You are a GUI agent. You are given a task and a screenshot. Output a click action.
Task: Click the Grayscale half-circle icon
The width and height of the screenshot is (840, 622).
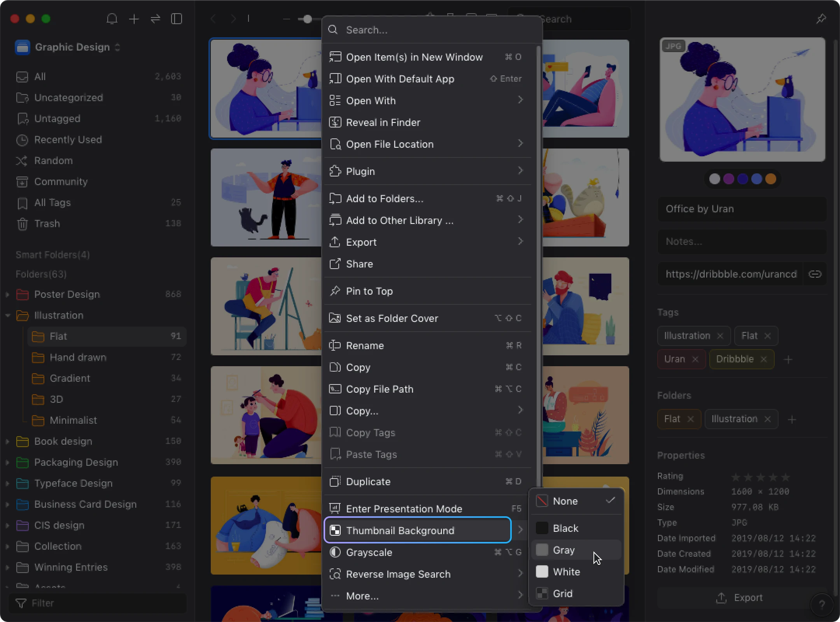tap(335, 552)
